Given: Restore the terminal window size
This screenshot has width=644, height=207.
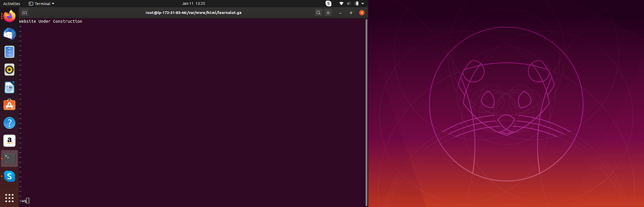Looking at the screenshot, I should pos(351,13).
